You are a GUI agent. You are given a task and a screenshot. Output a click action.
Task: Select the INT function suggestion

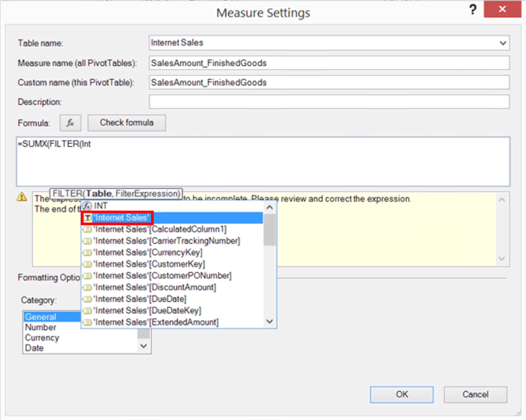pos(101,206)
